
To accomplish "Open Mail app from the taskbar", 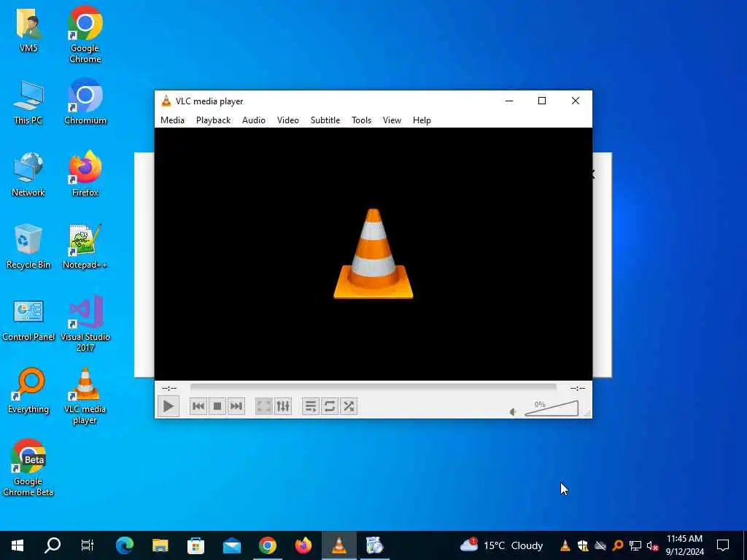I will point(232,545).
